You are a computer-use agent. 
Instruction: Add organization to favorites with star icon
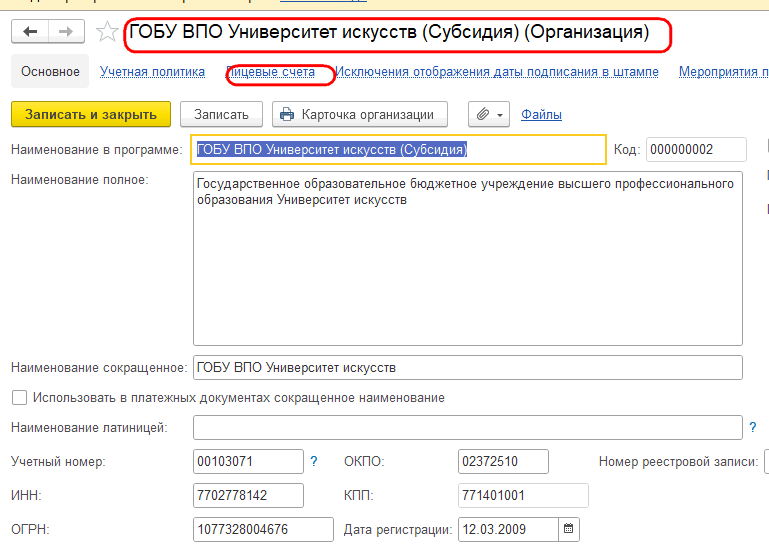coord(106,32)
